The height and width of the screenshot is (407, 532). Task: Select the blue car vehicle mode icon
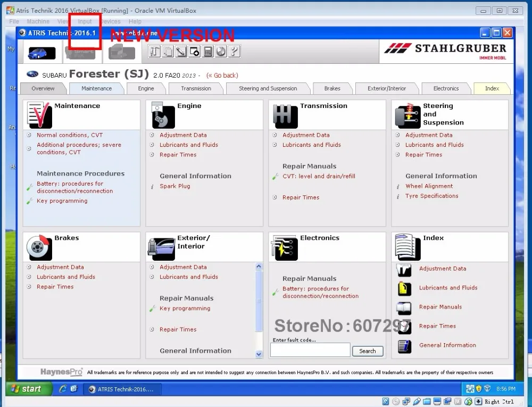pos(41,53)
